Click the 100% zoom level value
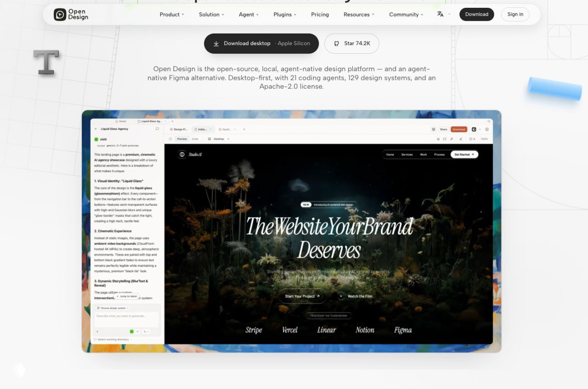Image resolution: width=588 pixels, height=389 pixels. tap(484, 139)
